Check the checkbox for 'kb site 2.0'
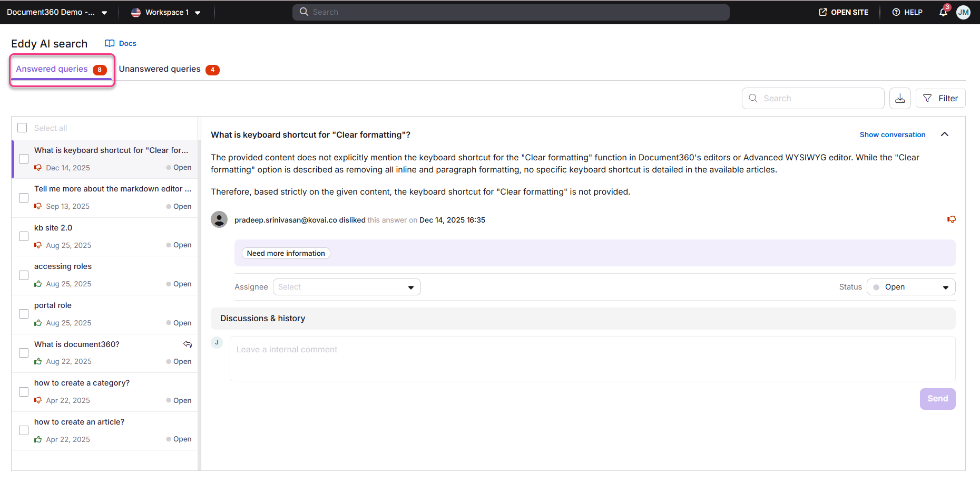Screen dimensions: 980x481 [x=24, y=236]
